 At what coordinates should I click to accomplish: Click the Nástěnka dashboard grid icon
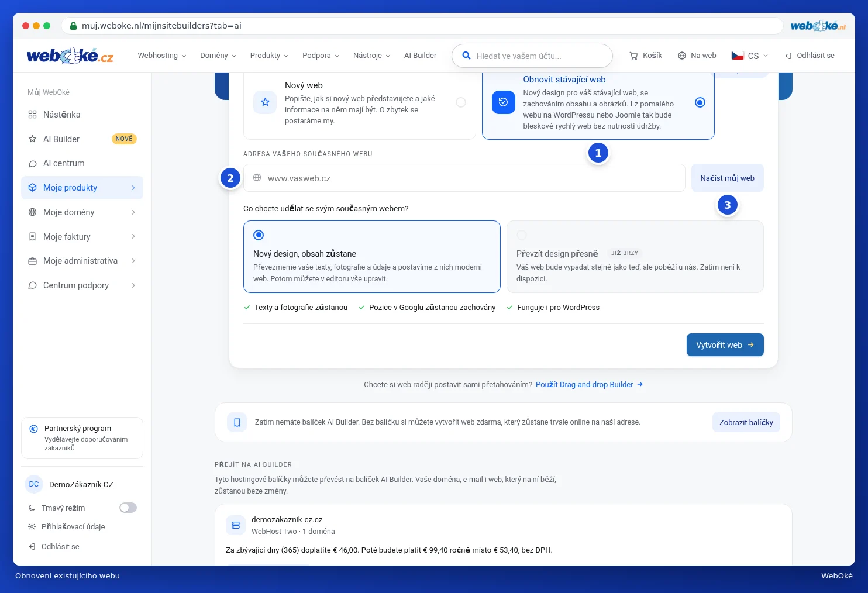[x=33, y=115]
